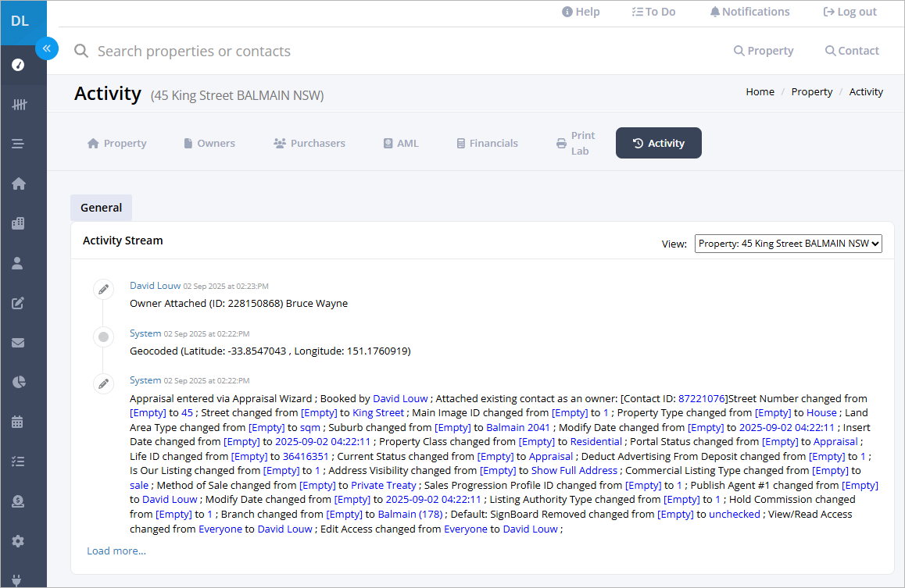Switch to the Property tab

[x=116, y=143]
